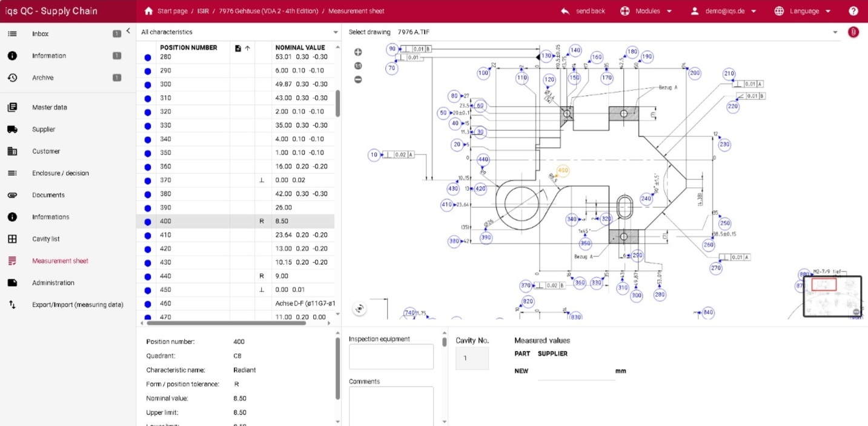Zoom out of the drawing with minus icon
The width and height of the screenshot is (868, 426).
tap(358, 79)
